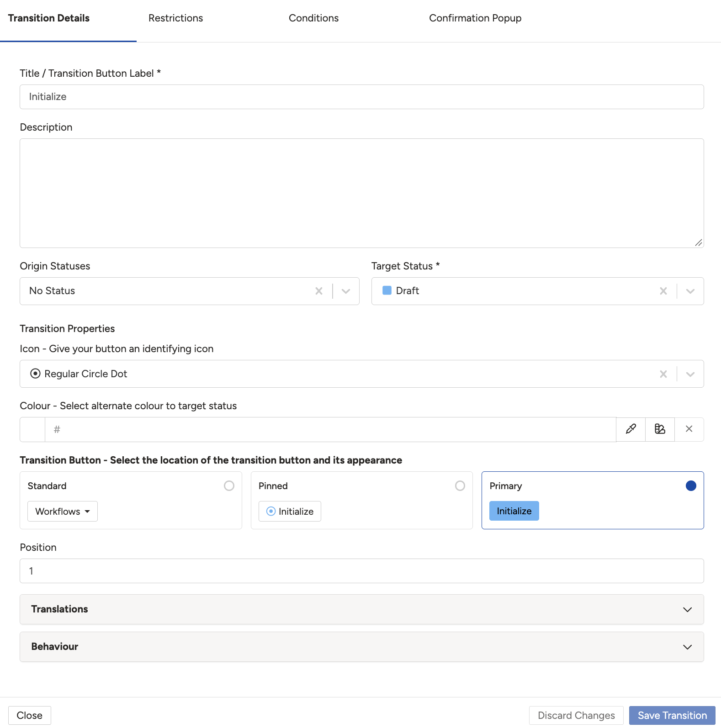Clear the Regular Circle Dot icon selection
721x728 pixels.
point(663,374)
